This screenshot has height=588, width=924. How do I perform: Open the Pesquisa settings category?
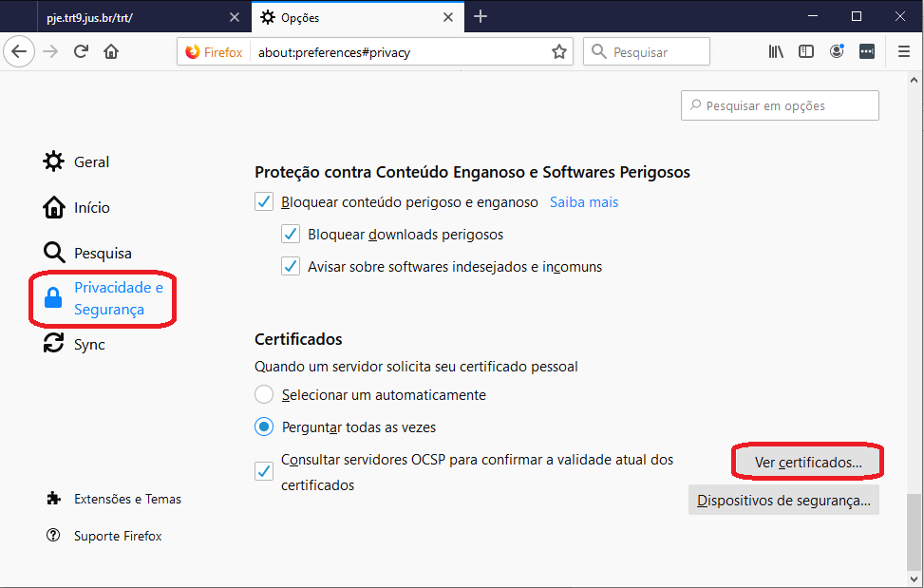[x=87, y=253]
